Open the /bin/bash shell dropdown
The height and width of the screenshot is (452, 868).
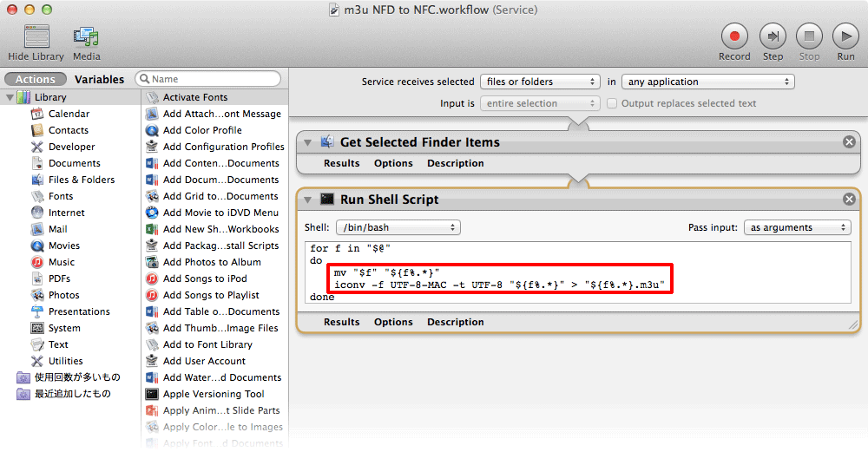tap(398, 227)
